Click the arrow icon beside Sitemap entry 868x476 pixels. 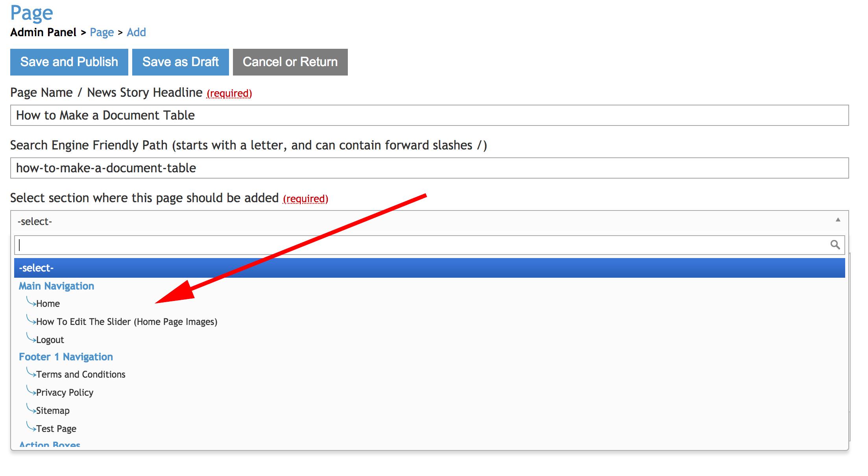tap(31, 409)
